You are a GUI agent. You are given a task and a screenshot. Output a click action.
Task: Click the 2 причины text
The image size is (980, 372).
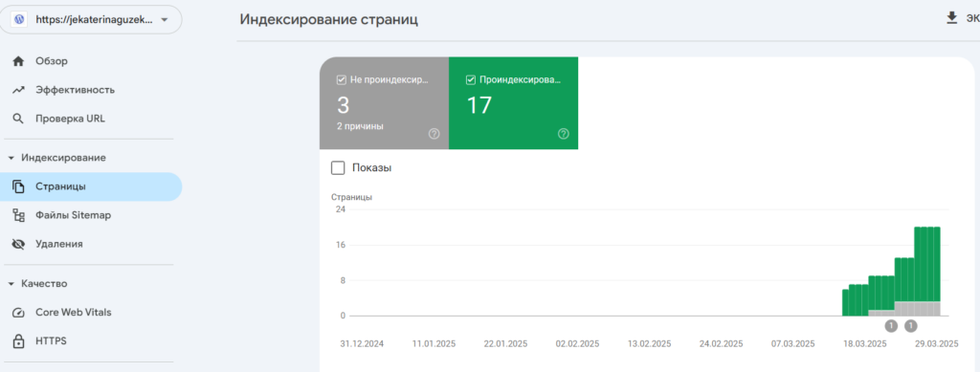pos(360,126)
